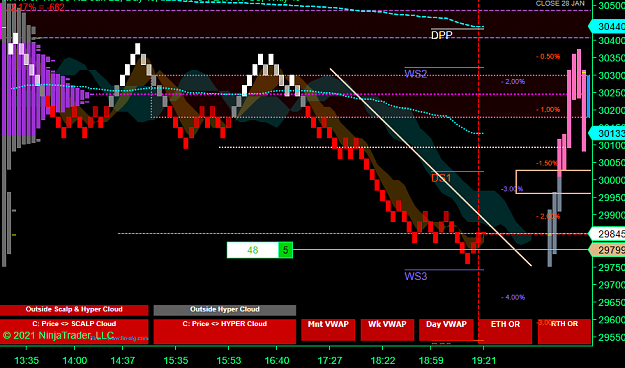
Task: Click the blue -2.00% level label
Action: pos(513,81)
